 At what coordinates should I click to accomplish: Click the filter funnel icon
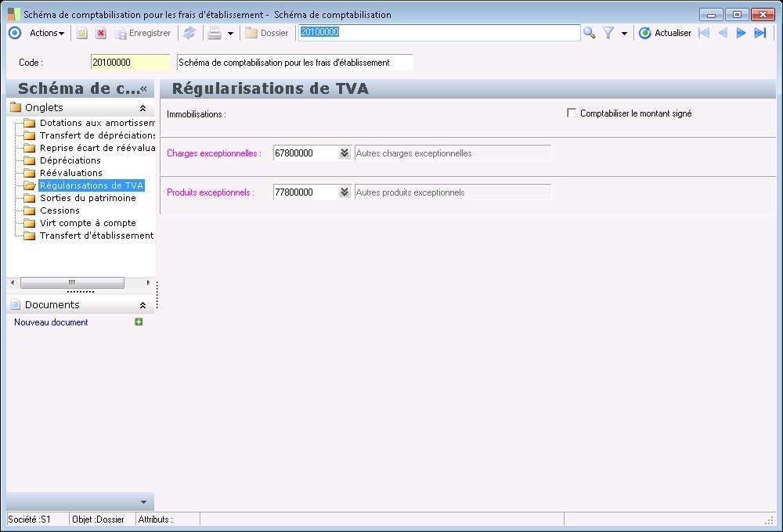[x=608, y=33]
